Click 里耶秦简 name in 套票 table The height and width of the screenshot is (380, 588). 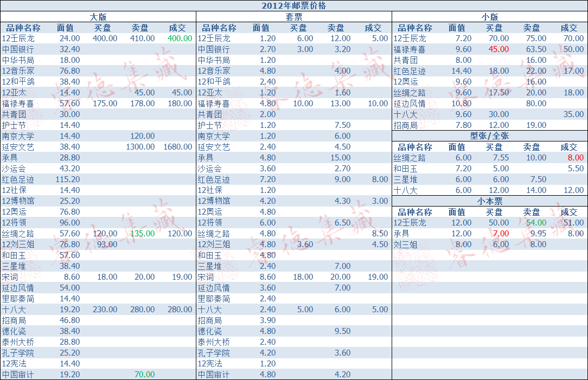tap(214, 299)
